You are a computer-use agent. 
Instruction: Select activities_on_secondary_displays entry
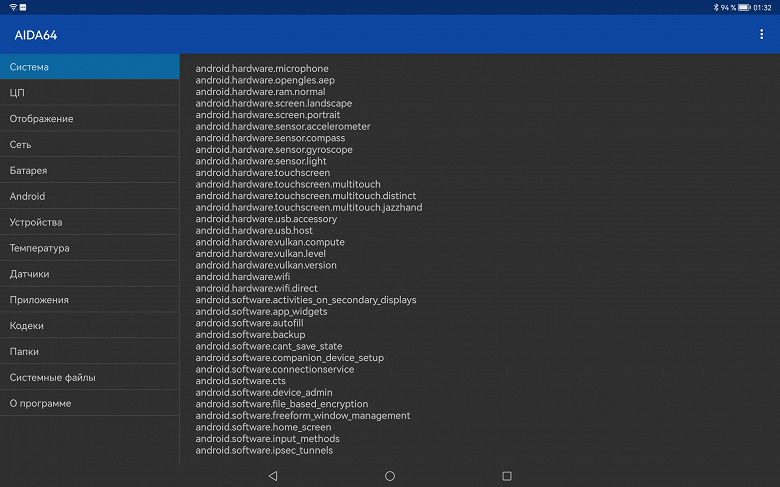point(305,299)
